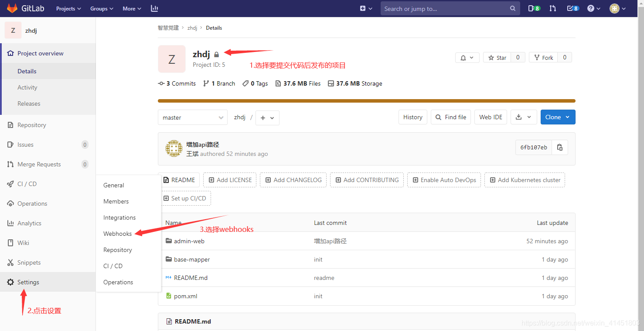The width and height of the screenshot is (644, 331).
Task: Open the merge requests icon in top bar
Action: point(552,8)
